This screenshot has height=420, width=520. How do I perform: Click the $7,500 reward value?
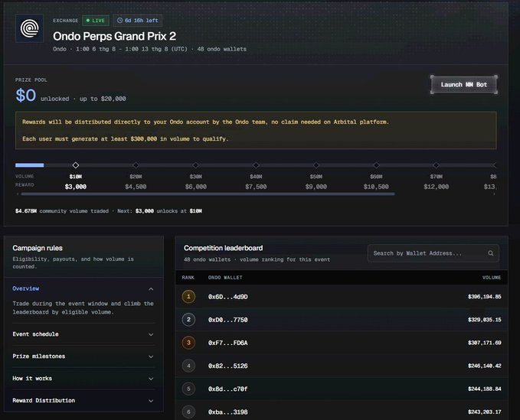pyautogui.click(x=256, y=187)
